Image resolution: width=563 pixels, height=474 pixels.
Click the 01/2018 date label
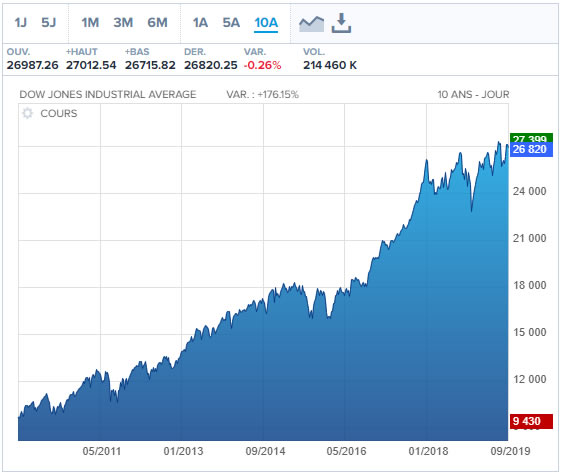pyautogui.click(x=428, y=451)
